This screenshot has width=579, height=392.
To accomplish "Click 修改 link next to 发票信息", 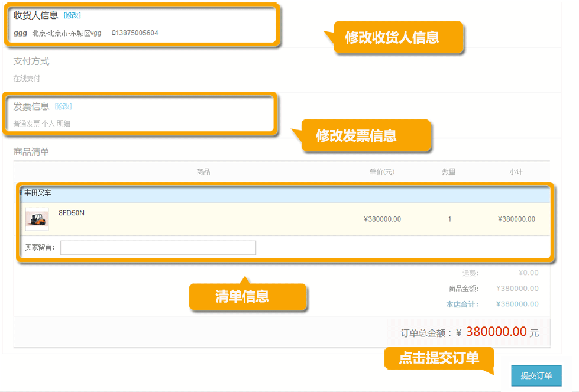I will (63, 106).
